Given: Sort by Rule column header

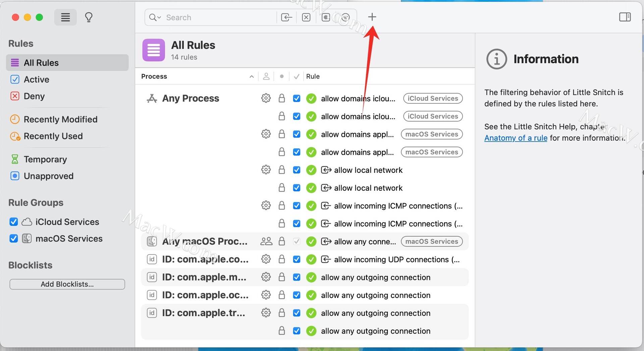Looking at the screenshot, I should coord(313,77).
